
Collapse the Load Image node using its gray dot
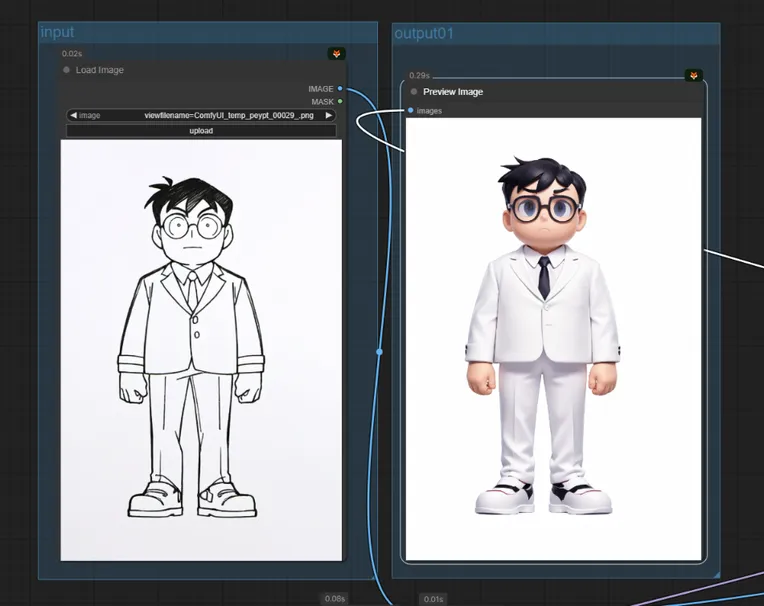tap(66, 70)
